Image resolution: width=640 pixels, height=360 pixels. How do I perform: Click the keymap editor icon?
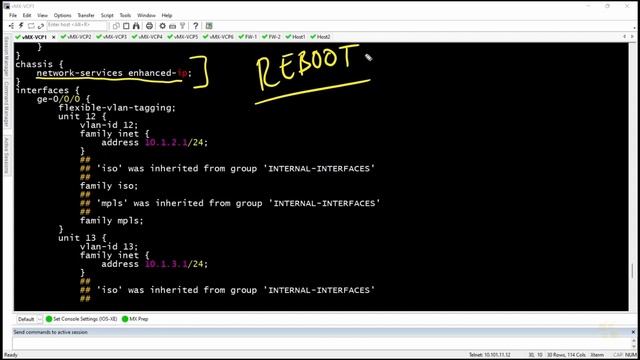[173, 26]
